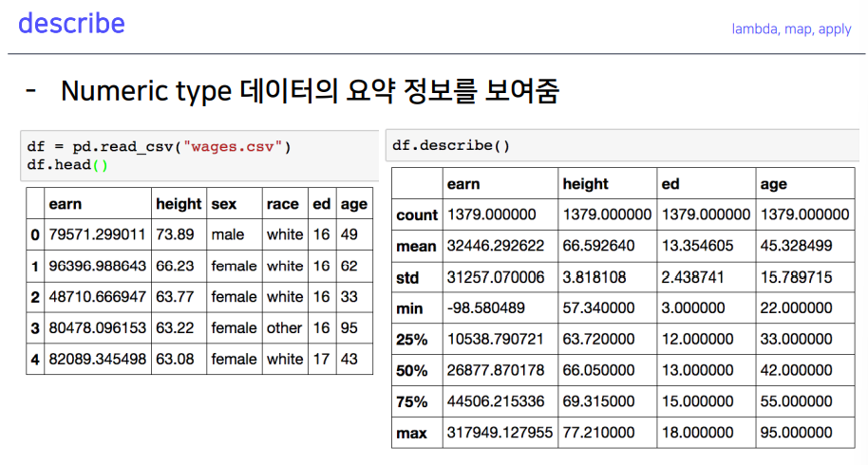Click age value 49 in row 0
This screenshot has width=868, height=465.
349,234
